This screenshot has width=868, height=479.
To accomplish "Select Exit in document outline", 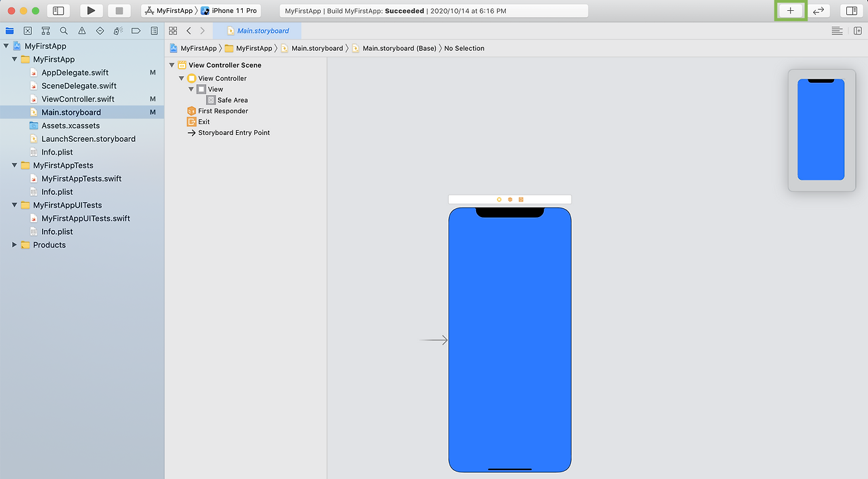I will coord(203,122).
